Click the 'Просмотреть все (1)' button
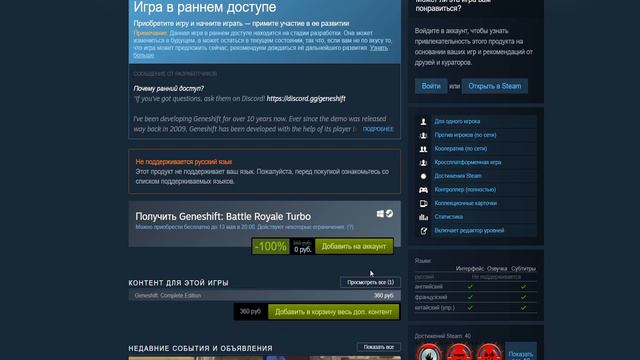This screenshot has width=640, height=360. point(370,282)
